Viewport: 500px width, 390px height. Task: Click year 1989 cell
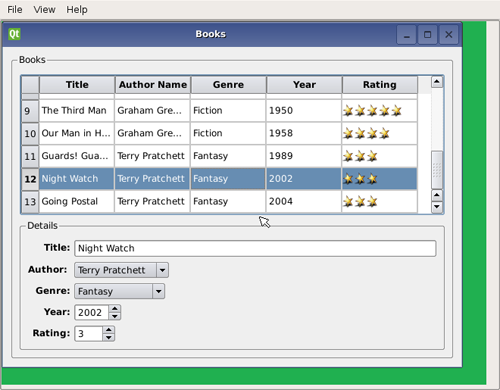point(304,156)
